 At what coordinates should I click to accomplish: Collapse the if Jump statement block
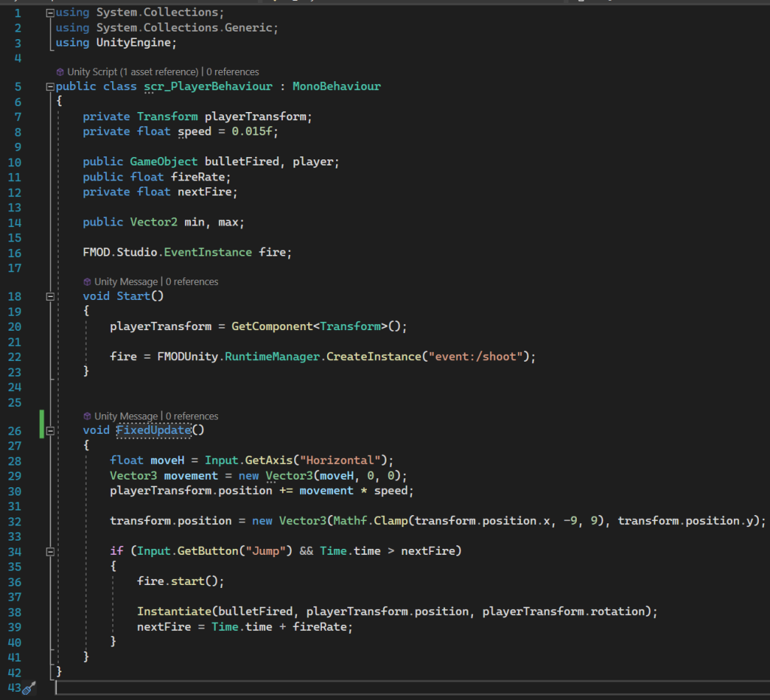[x=50, y=551]
